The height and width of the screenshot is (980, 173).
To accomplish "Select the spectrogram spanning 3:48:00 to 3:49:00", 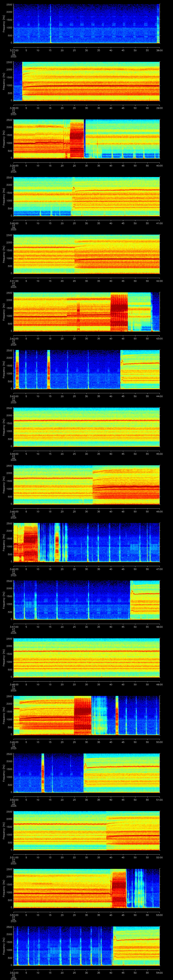I will coord(86,657).
